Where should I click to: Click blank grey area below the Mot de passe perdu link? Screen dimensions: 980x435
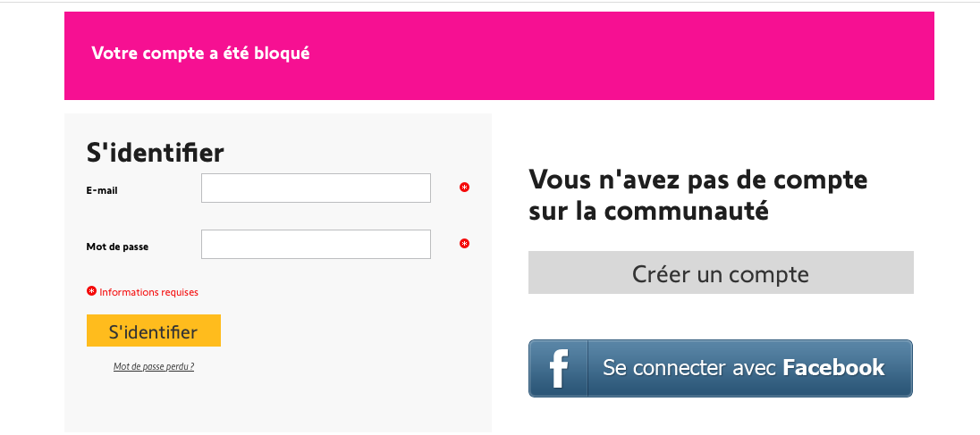(x=268, y=402)
